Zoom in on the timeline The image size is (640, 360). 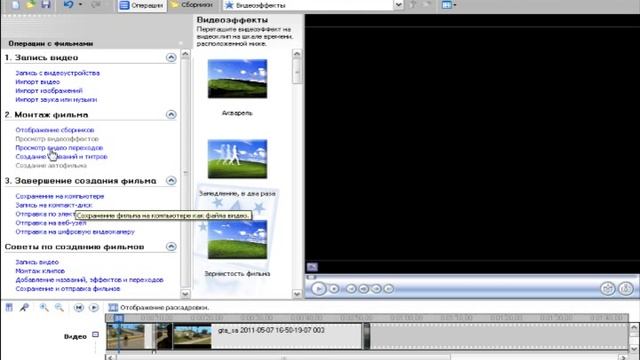tap(44, 307)
